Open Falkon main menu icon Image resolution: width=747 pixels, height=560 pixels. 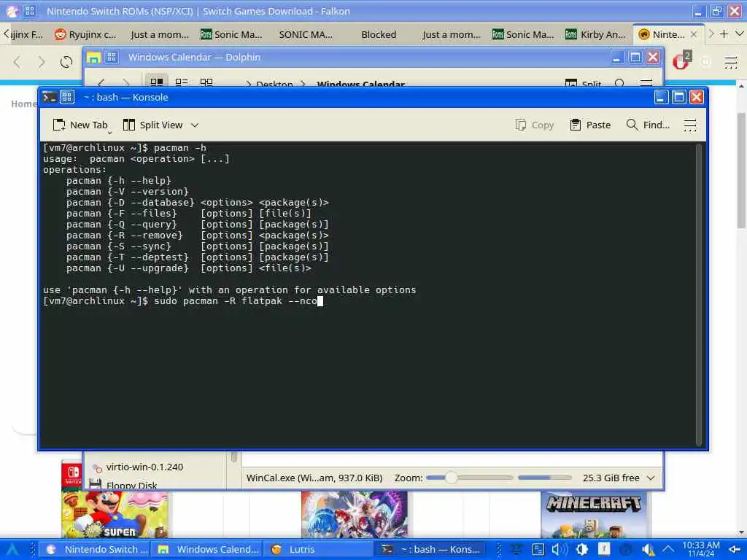[730, 62]
